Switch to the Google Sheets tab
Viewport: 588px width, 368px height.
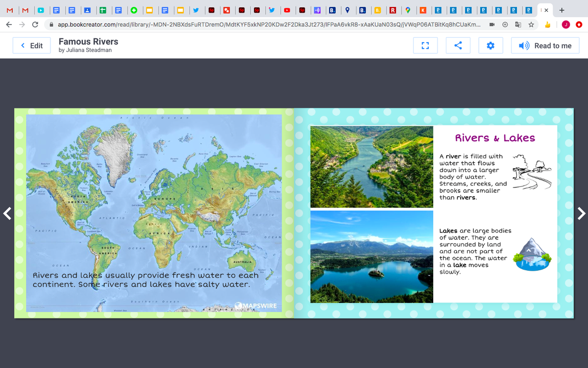(102, 10)
